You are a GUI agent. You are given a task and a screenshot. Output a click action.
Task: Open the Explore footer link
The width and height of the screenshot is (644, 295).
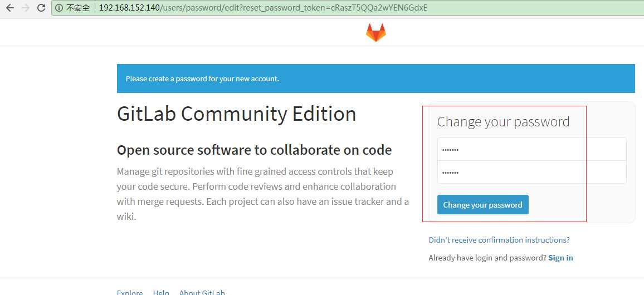130,292
